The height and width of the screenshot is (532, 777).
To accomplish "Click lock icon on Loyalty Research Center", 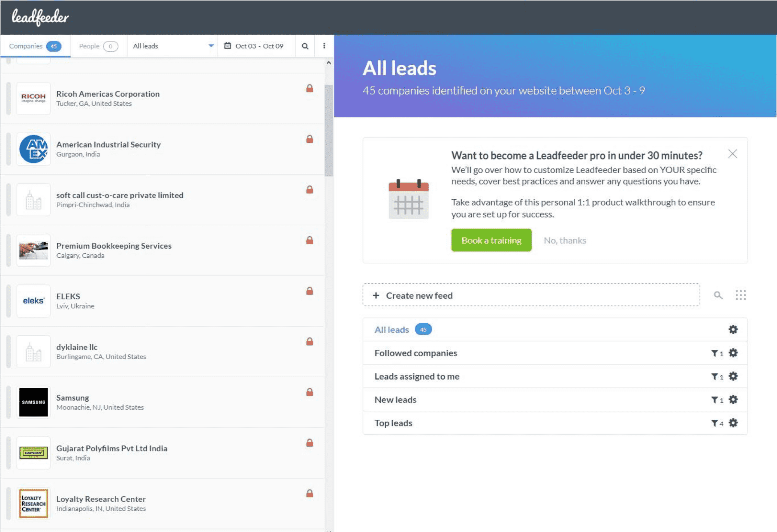I will coord(310,493).
